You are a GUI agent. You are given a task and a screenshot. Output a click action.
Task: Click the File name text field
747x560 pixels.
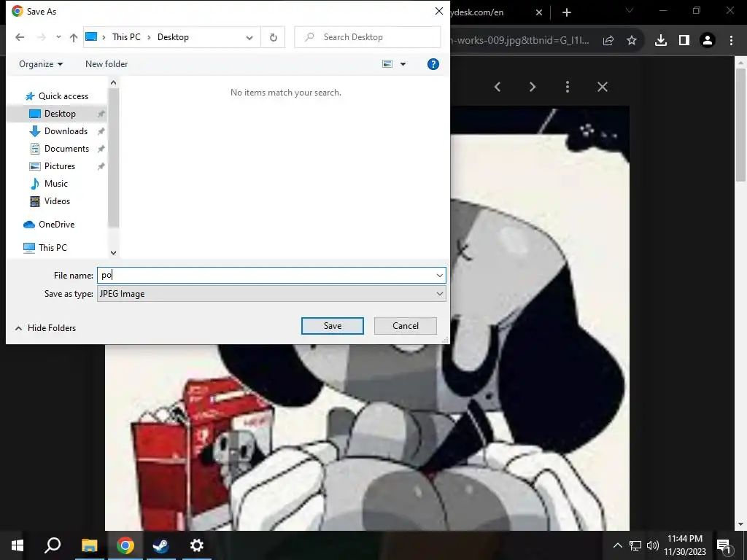pyautogui.click(x=266, y=275)
